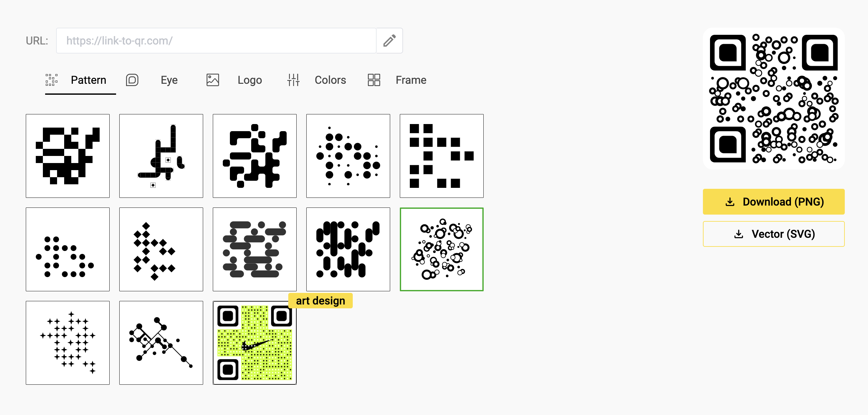The image size is (868, 415).
Task: Click the Pattern dotted-grid icon
Action: pyautogui.click(x=52, y=80)
